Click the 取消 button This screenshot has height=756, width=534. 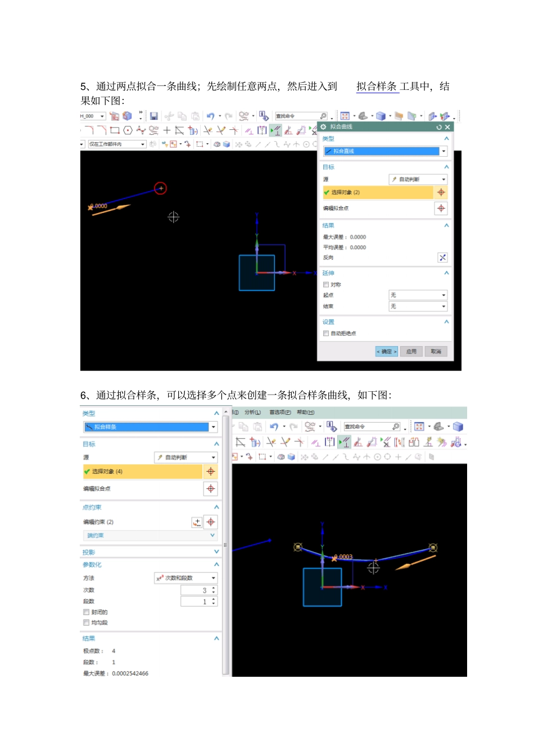[x=436, y=351]
